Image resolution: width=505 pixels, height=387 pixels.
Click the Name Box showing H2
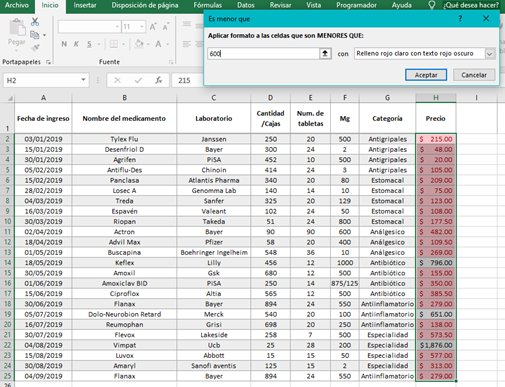click(x=42, y=80)
